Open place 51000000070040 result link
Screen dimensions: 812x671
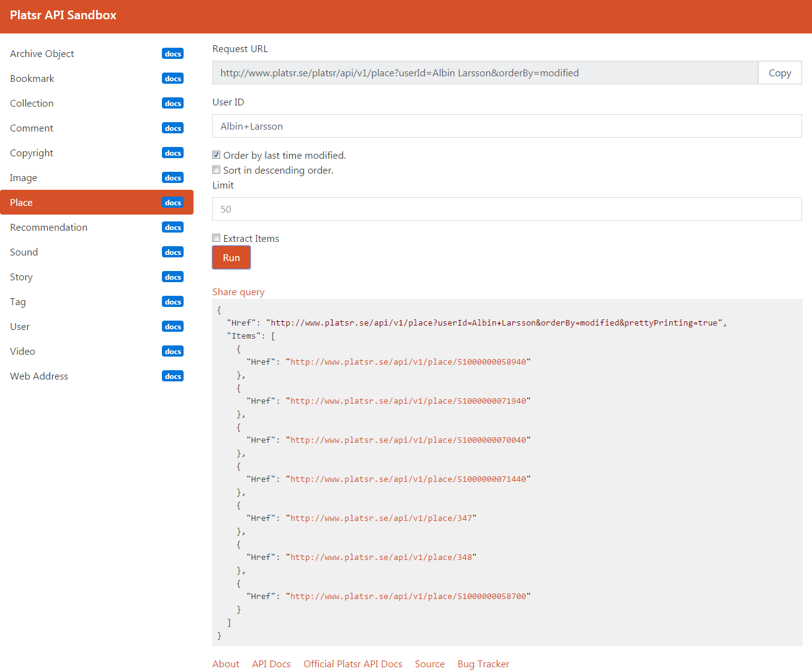coord(408,440)
